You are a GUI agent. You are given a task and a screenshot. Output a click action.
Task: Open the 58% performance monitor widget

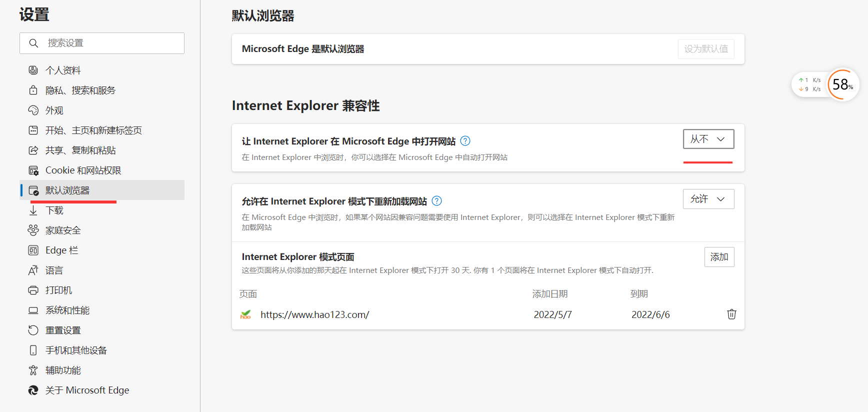point(843,84)
